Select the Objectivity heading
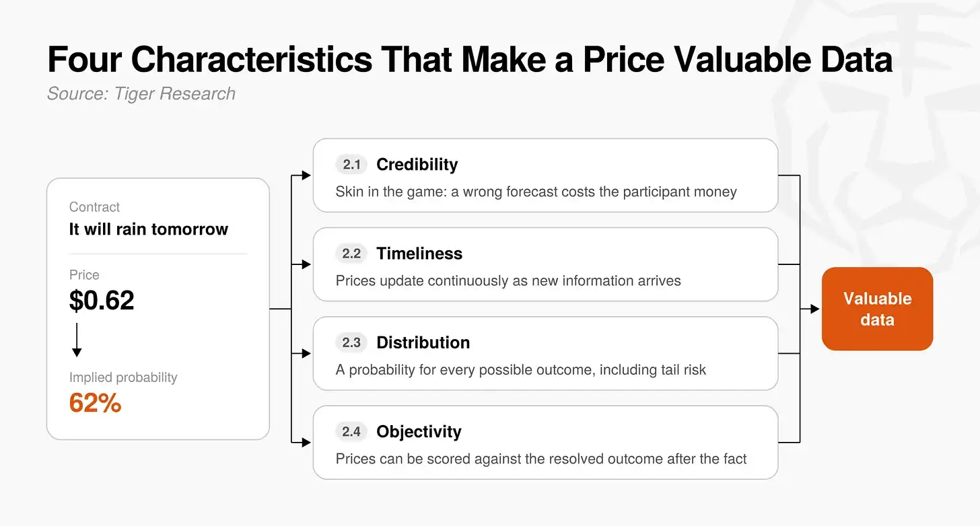The image size is (980, 526). [x=419, y=432]
